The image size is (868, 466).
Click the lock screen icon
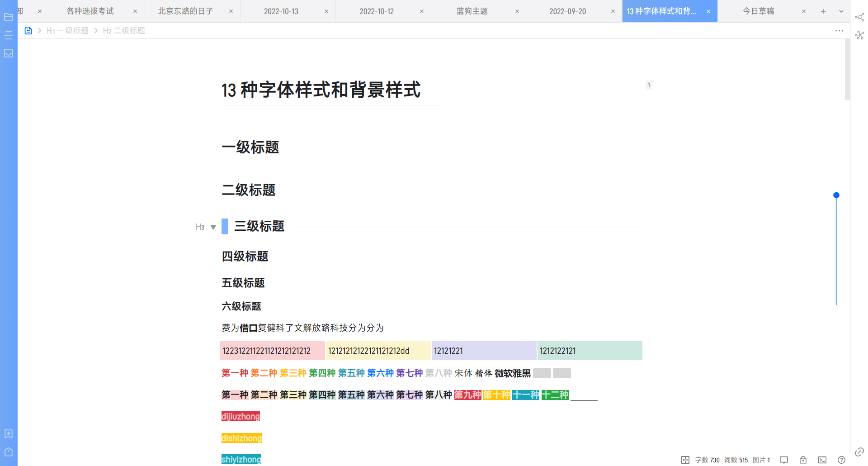(803, 460)
